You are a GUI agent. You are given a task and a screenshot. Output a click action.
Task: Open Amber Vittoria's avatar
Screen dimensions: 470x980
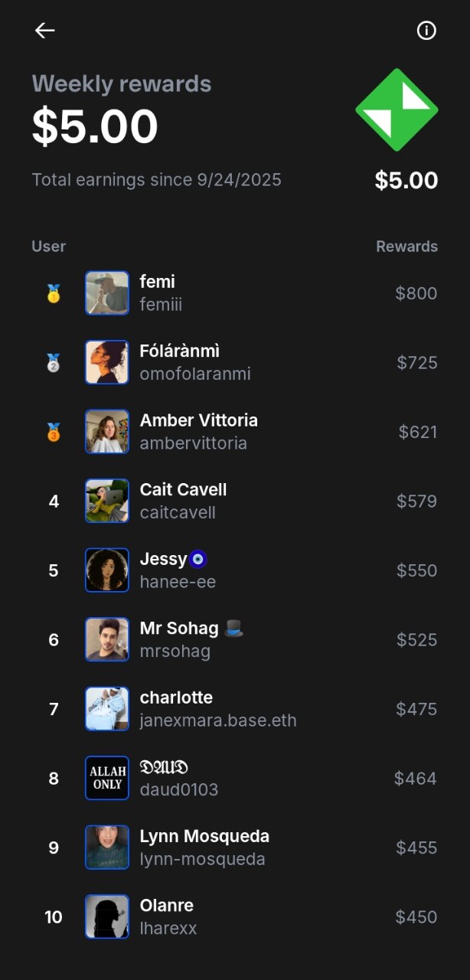tap(107, 432)
